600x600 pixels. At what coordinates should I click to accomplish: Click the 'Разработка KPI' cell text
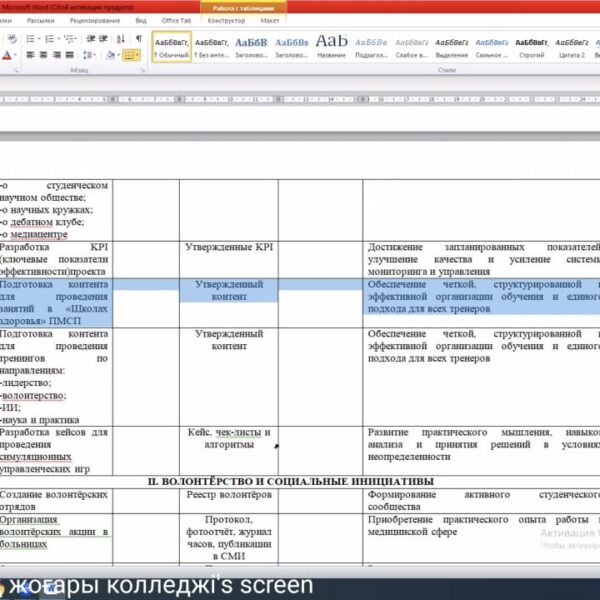point(54,259)
